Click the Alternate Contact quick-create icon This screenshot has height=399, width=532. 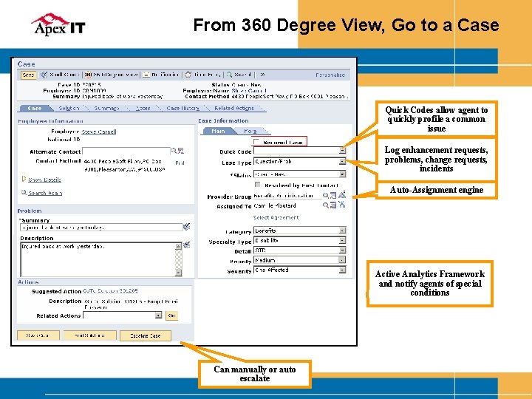(181, 151)
